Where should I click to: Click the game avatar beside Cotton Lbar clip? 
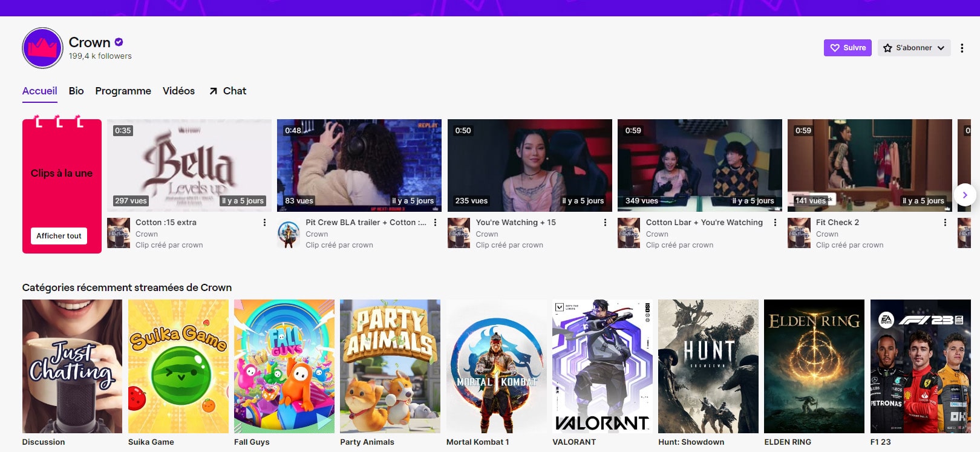[x=629, y=233]
